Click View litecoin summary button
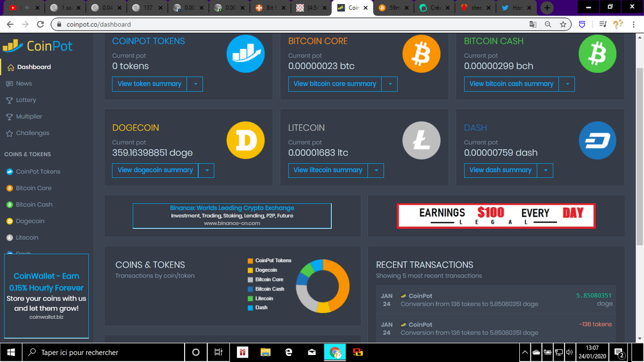Image resolution: width=644 pixels, height=362 pixels. point(328,170)
